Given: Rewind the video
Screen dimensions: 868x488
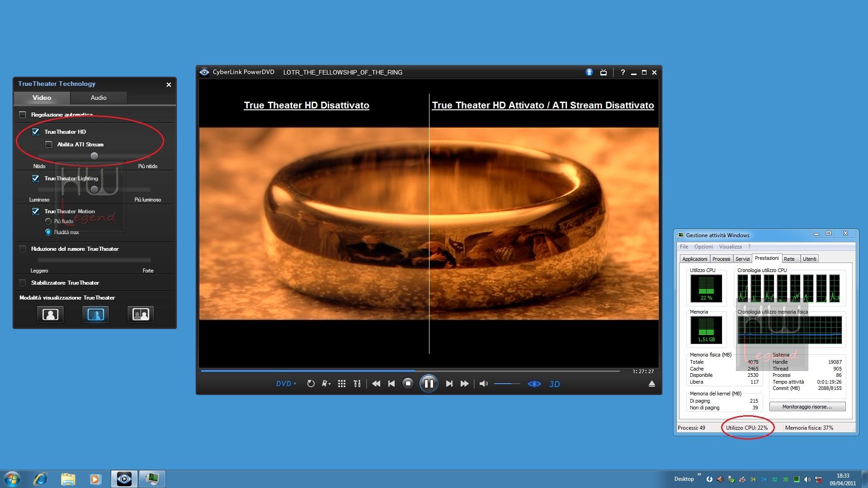Looking at the screenshot, I should tap(376, 384).
